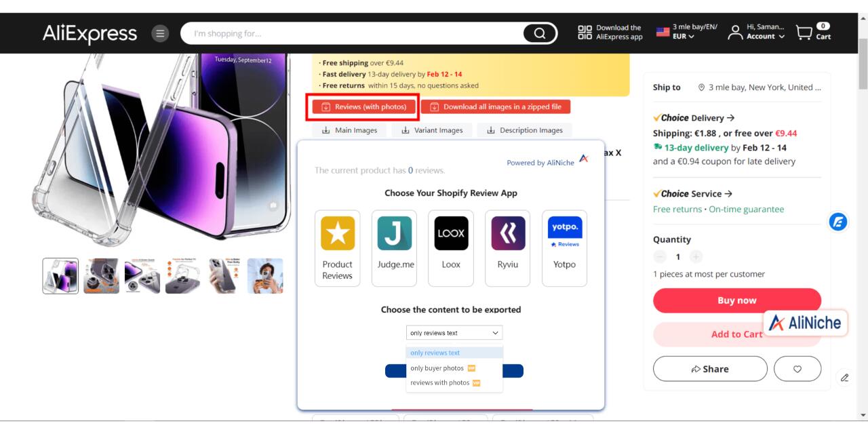Choose the Loox review app
Screen dimensions: 868x434
451,248
